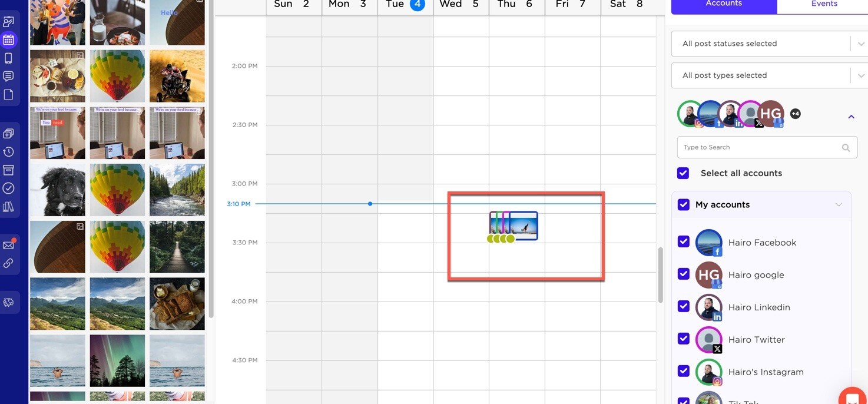The image size is (868, 404).
Task: Open the All post types selected dropdown
Action: click(769, 75)
